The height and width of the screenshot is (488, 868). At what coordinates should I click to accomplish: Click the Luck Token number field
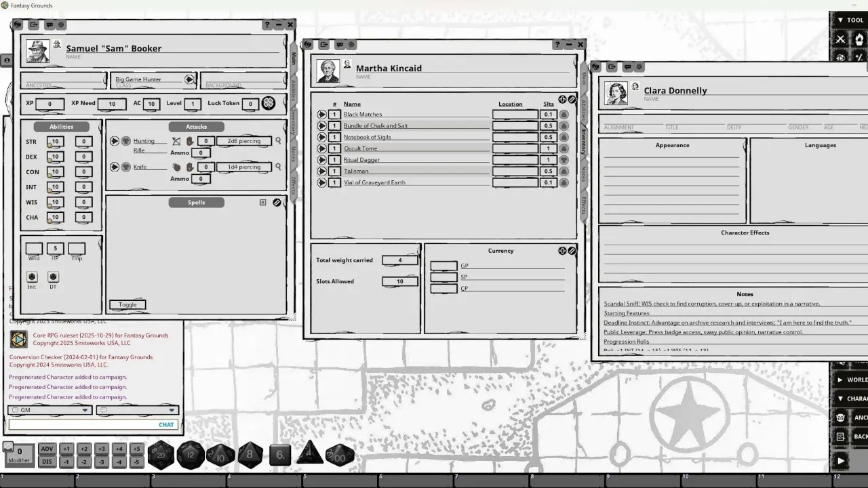coord(250,104)
